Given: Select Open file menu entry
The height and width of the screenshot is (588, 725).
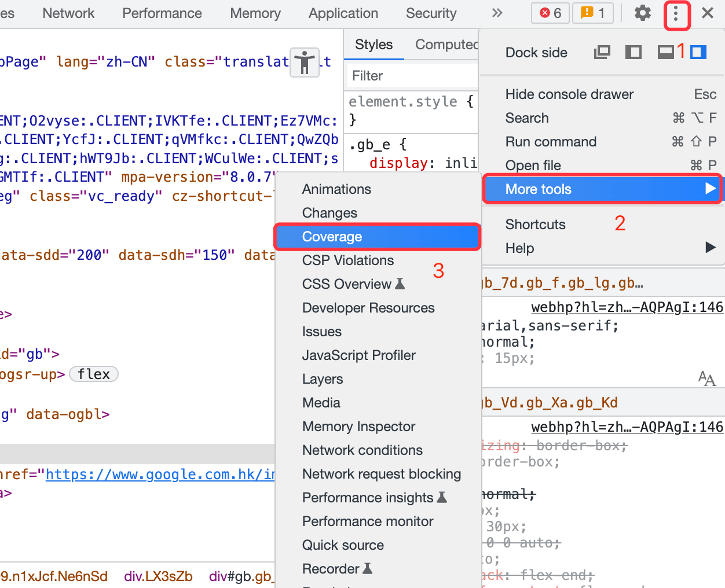Looking at the screenshot, I should coord(602,166).
